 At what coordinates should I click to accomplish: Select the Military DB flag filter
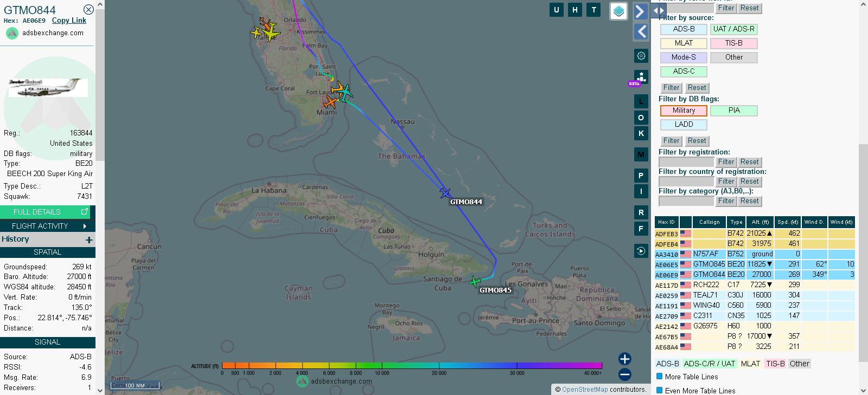pyautogui.click(x=684, y=111)
